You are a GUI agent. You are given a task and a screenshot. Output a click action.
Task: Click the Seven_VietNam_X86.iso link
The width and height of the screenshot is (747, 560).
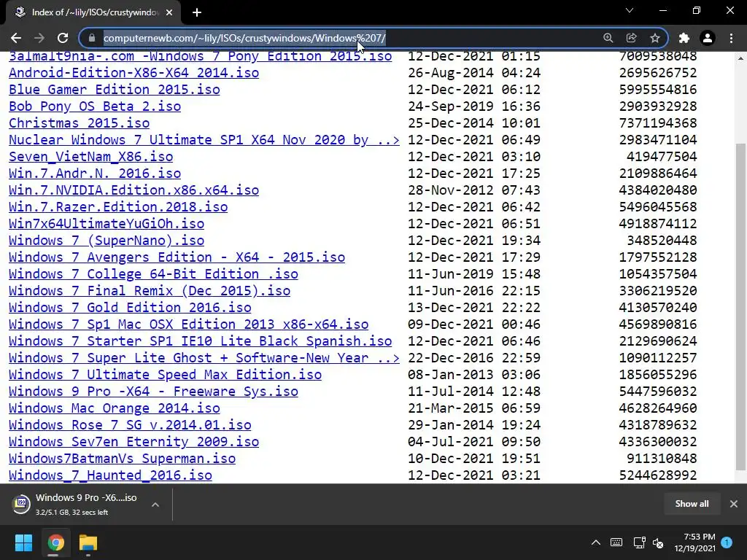(x=91, y=157)
